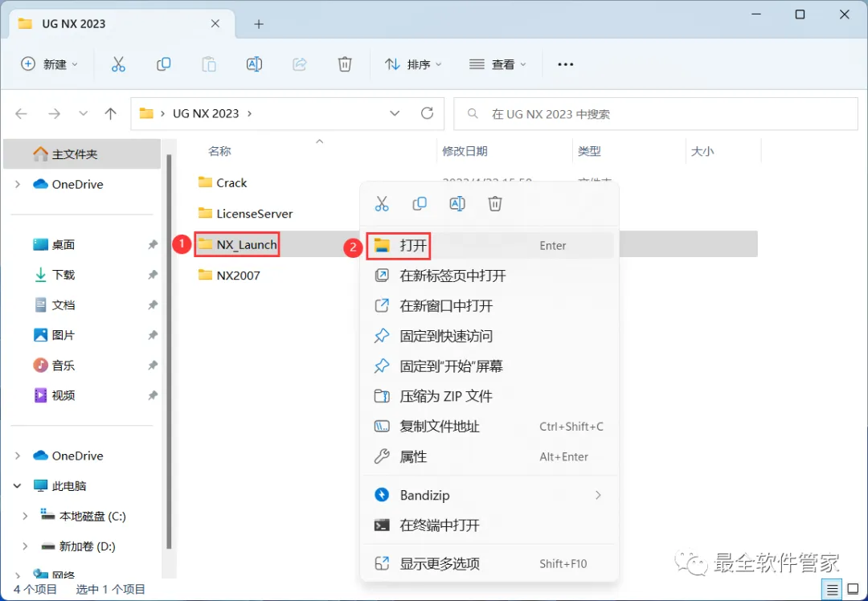Screen dimensions: 868x601
Task: Unpin 桌面 using its pin icon
Action: pyautogui.click(x=153, y=244)
